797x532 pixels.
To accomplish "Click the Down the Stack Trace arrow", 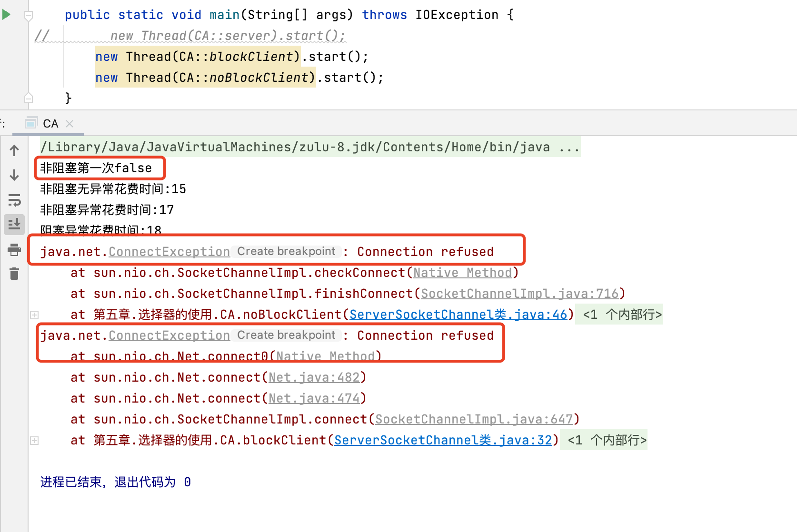I will 14,175.
